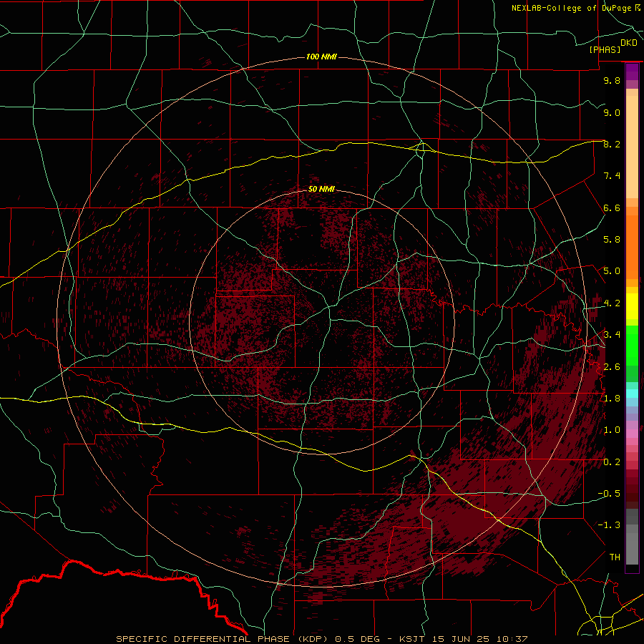Click the 2.6 scale value
The width and height of the screenshot is (644, 644).
612,367
